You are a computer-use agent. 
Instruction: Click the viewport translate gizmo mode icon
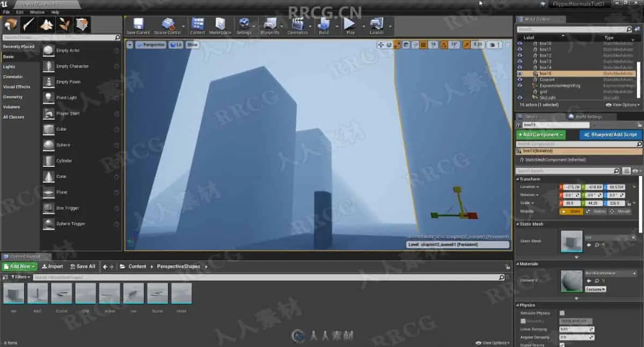[380, 45]
